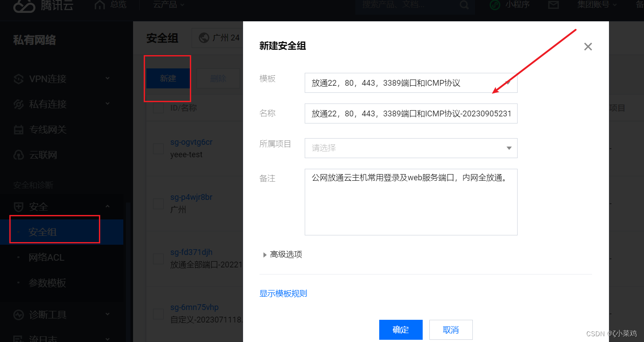644x342 pixels.
Task: Expand the 私有连接 sidebar section
Action: point(107,104)
